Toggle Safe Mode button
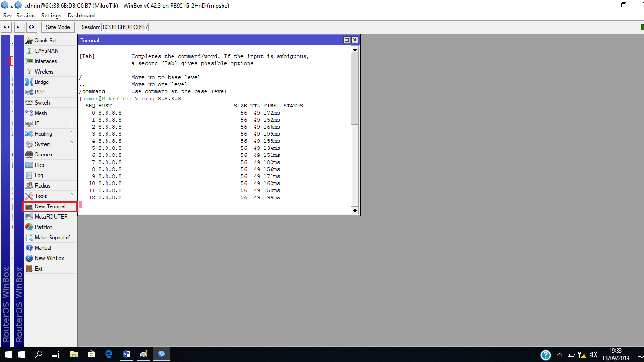This screenshot has width=644, height=362. (58, 27)
